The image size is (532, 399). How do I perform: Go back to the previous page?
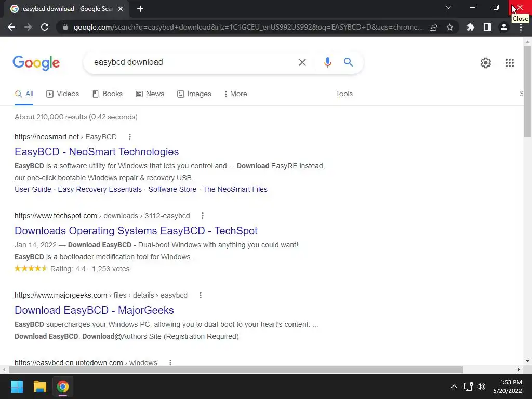coord(11,27)
